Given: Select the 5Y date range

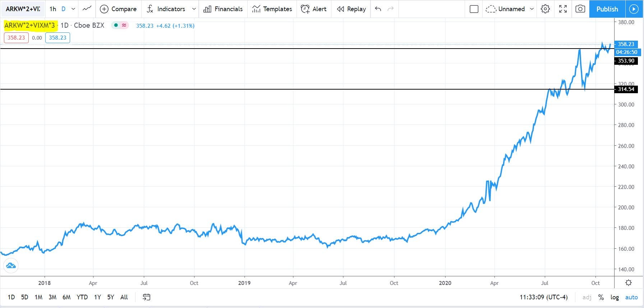Looking at the screenshot, I should tap(111, 297).
